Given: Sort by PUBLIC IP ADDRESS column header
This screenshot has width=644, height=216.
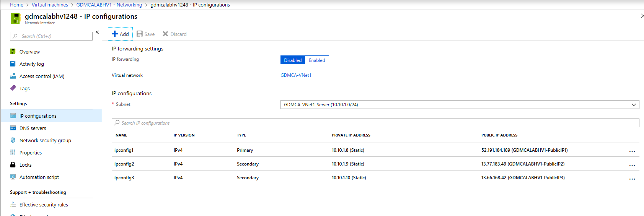Looking at the screenshot, I should pos(499,135).
